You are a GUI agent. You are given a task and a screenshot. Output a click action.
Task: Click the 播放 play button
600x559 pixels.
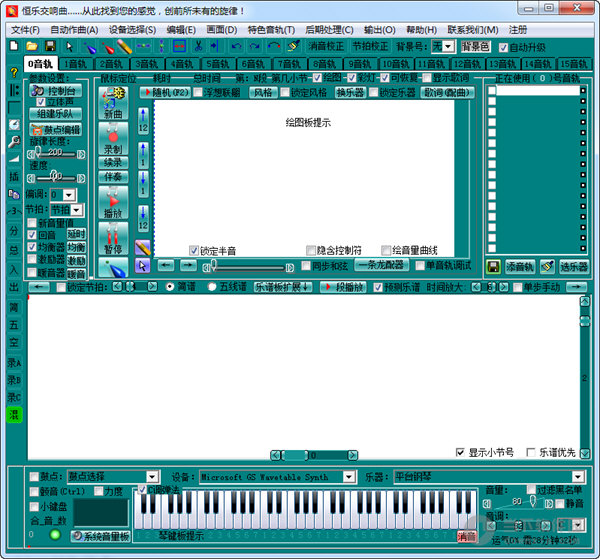point(113,202)
